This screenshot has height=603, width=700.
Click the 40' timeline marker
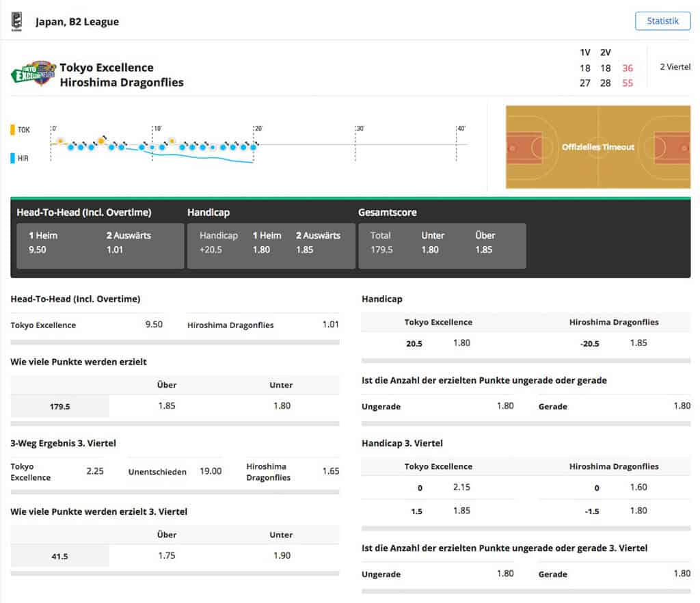[x=461, y=129]
